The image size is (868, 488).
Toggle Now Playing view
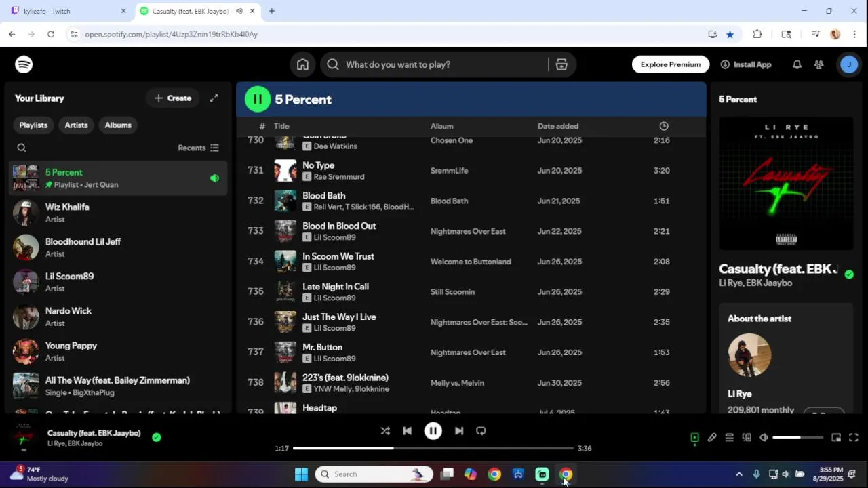tap(694, 438)
